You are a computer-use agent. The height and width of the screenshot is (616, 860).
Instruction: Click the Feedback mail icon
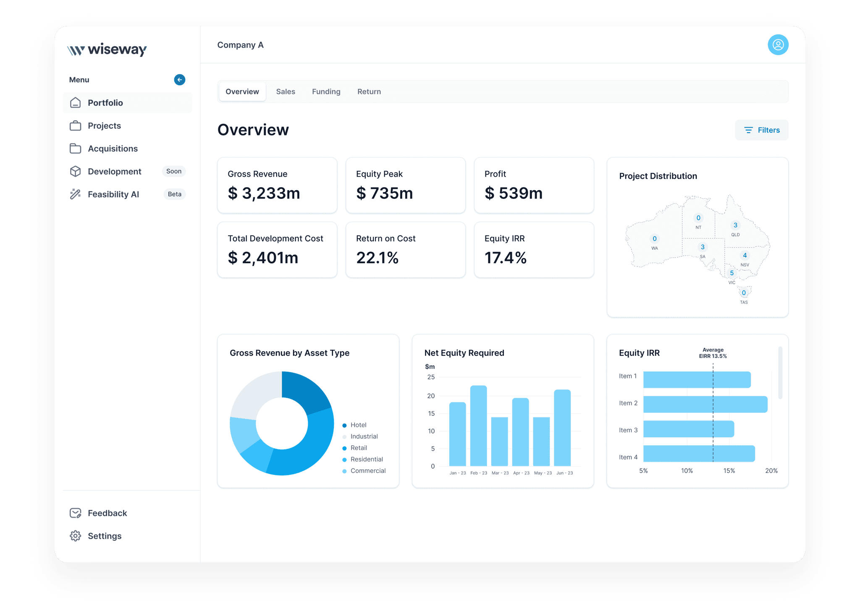(x=76, y=513)
